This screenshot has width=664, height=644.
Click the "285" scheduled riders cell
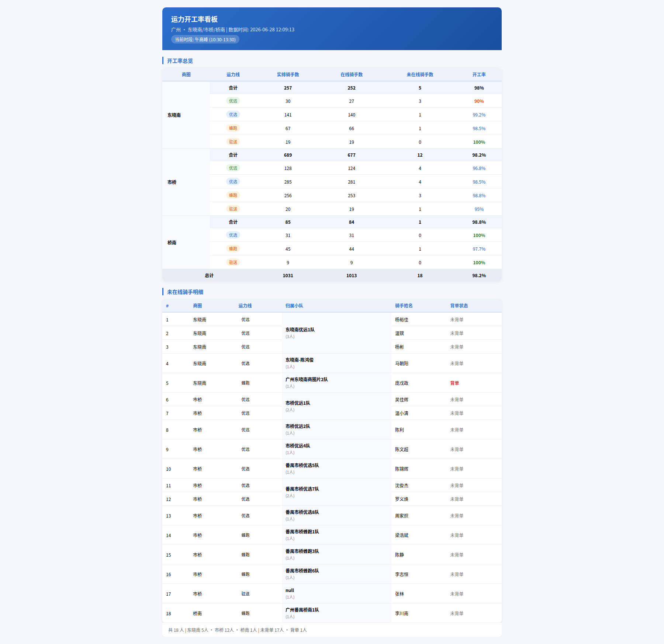point(288,182)
